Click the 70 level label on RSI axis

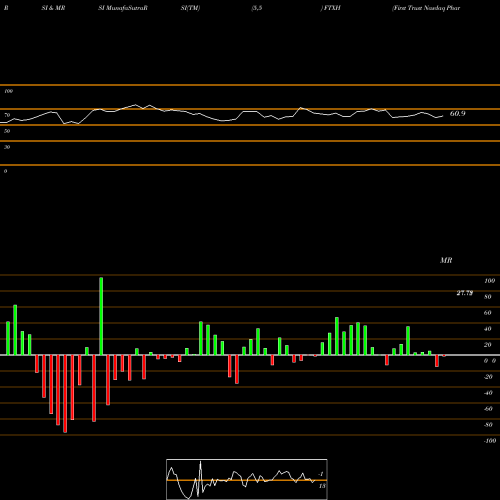coord(7,115)
